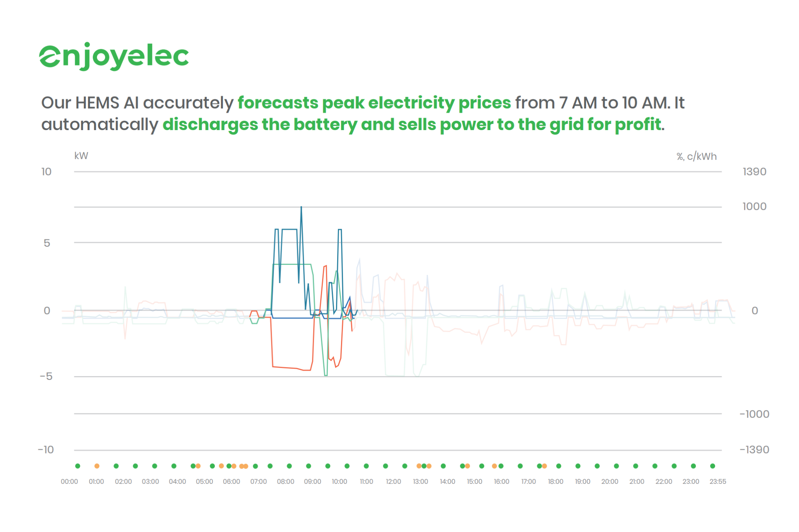The width and height of the screenshot is (799, 532).
Task: Click the 1390 value on the right axis
Action: (754, 172)
